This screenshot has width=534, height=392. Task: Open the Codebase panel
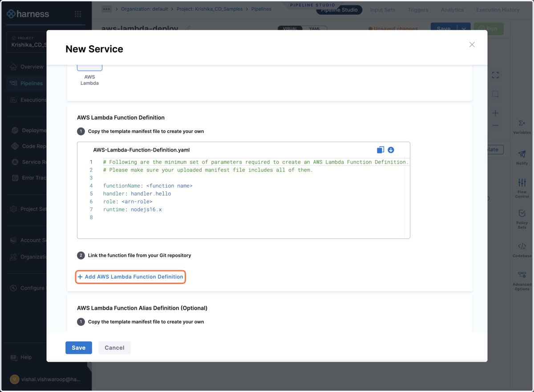522,250
